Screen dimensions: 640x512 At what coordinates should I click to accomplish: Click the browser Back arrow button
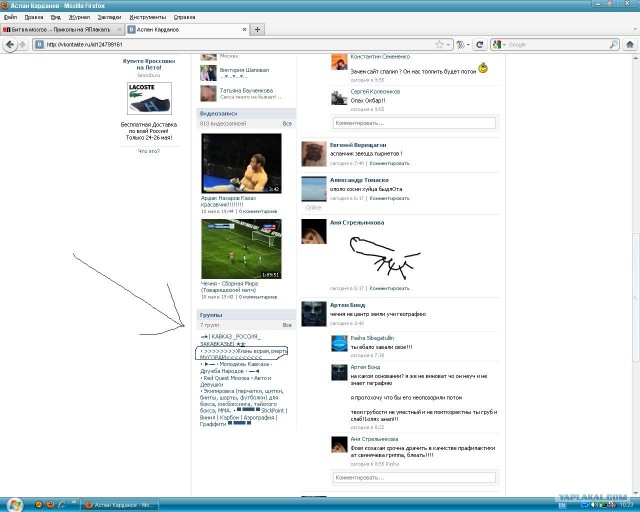[x=10, y=44]
